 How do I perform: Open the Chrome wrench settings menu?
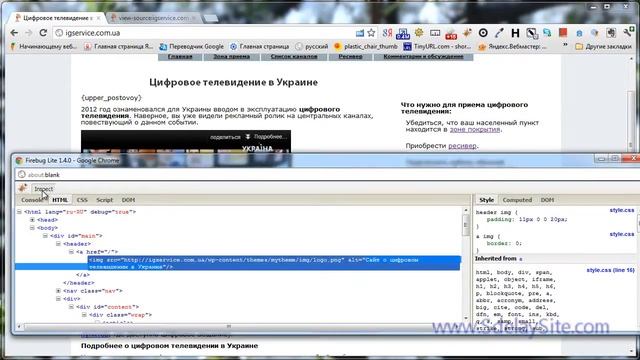pos(628,33)
